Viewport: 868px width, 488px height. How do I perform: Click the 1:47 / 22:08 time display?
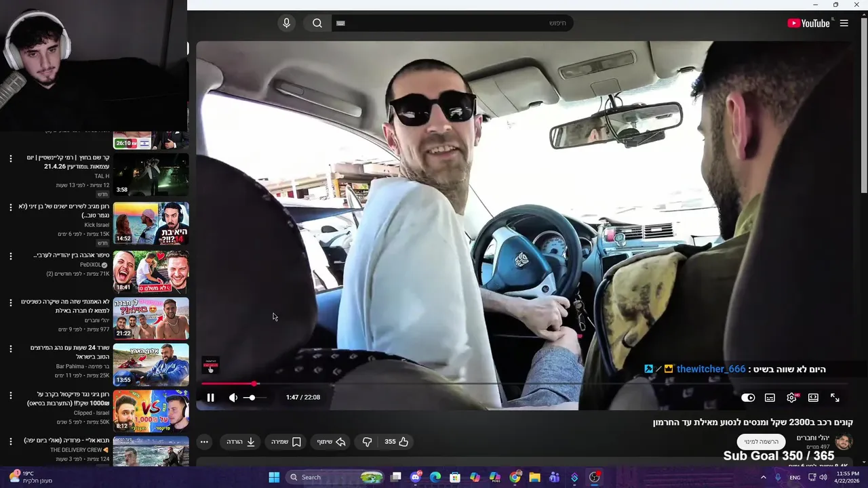point(303,398)
